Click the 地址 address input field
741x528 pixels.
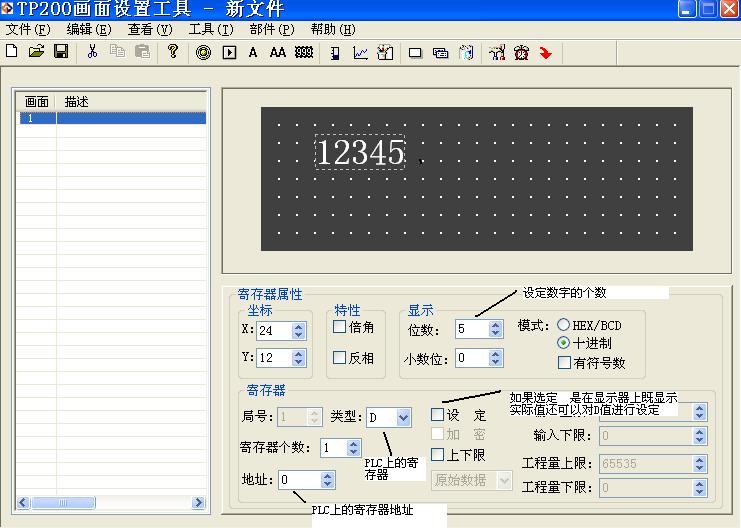click(x=299, y=480)
